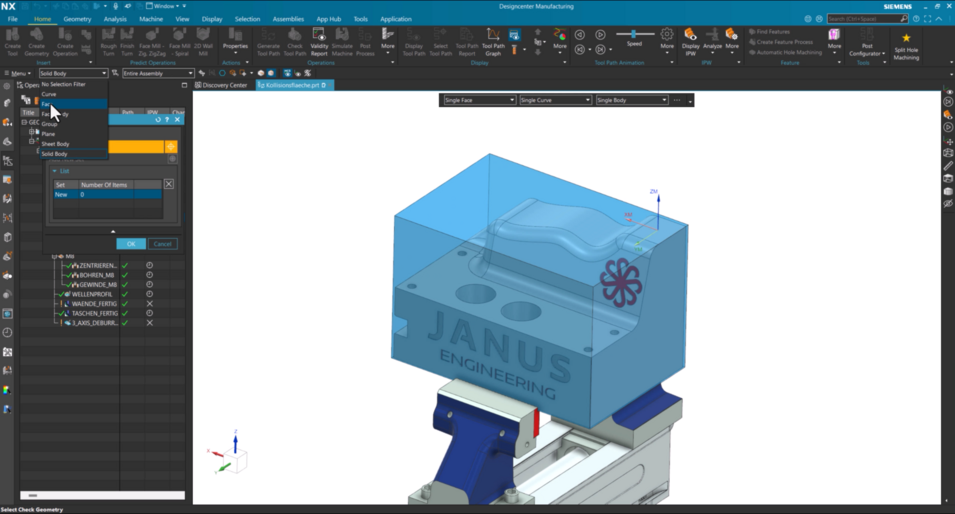Collapse the dialog using the up arrow
Viewport: 955px width, 514px height.
pyautogui.click(x=113, y=231)
